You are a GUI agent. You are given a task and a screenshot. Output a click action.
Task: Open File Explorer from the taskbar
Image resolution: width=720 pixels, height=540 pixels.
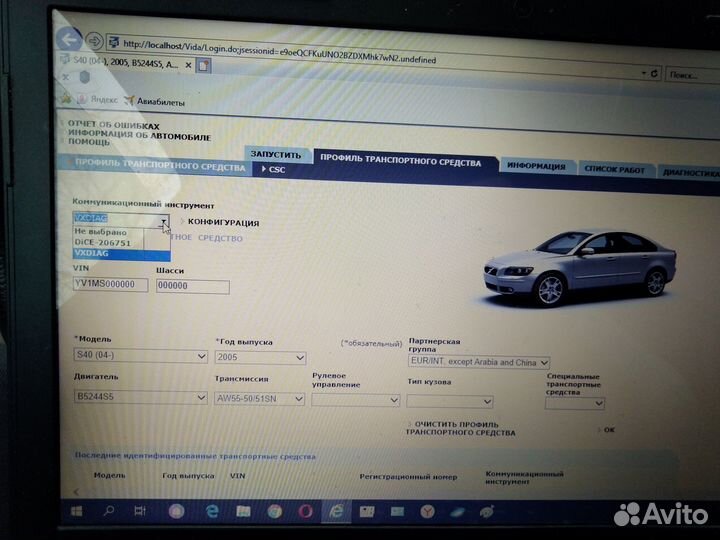243,511
